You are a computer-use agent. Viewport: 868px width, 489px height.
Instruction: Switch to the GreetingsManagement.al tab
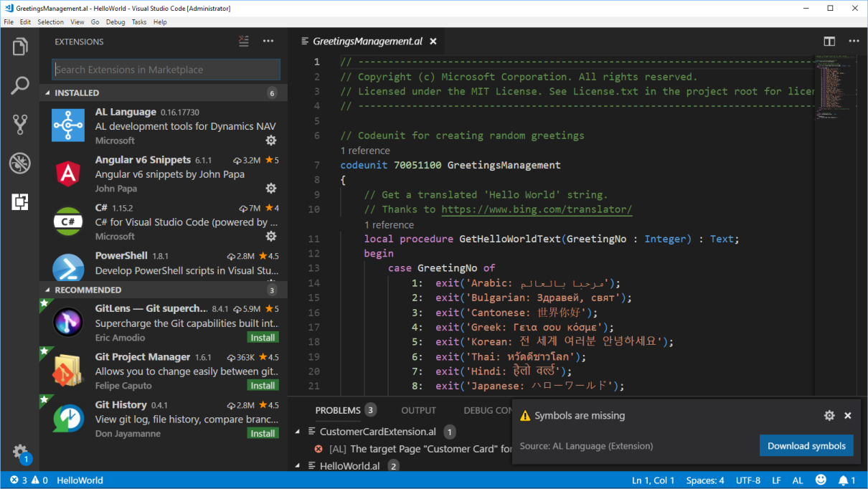coord(367,42)
